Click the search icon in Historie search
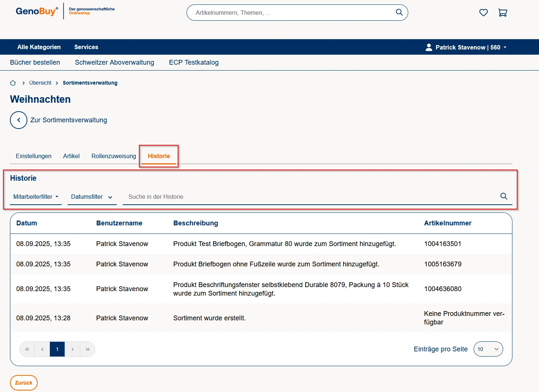Viewport: 539px width, 392px height. (504, 196)
